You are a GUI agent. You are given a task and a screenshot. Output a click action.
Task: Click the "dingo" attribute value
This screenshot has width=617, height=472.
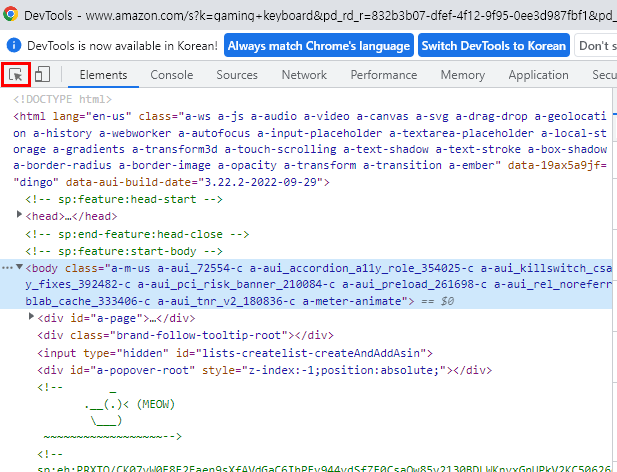36,183
